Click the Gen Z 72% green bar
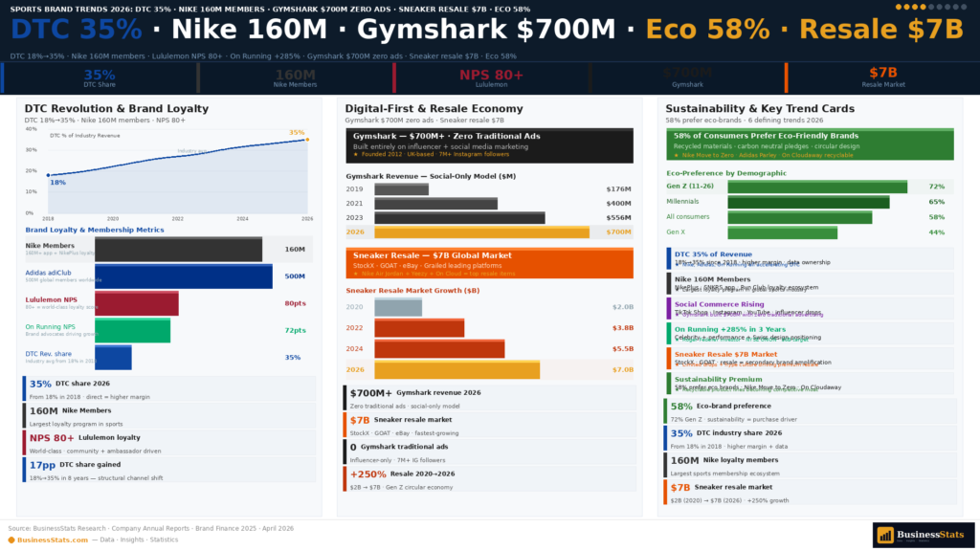Image resolution: width=980 pixels, height=551 pixels. tap(817, 187)
